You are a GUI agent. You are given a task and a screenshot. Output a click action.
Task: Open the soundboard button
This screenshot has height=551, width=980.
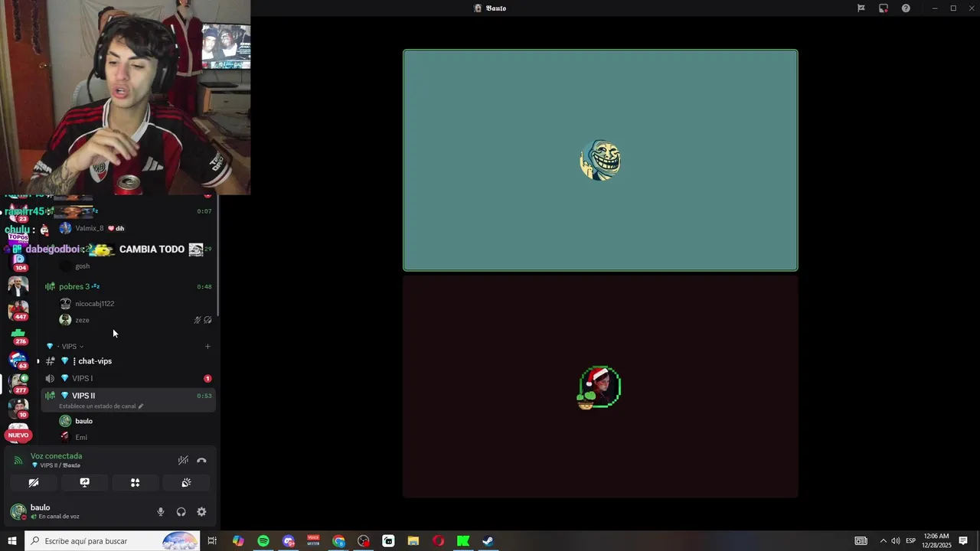coord(186,483)
